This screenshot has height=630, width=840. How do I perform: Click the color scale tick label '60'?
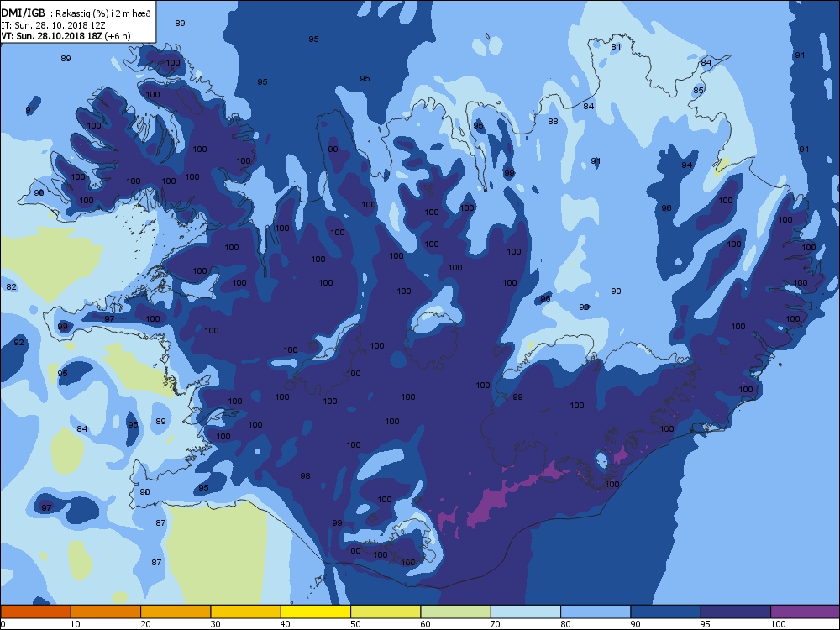425,624
